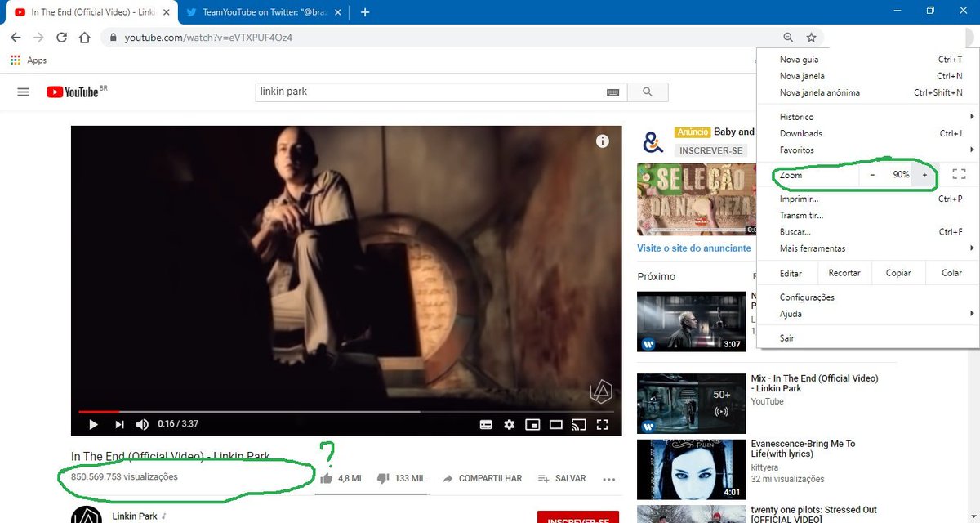Bookmark this page with the star icon

pos(811,38)
